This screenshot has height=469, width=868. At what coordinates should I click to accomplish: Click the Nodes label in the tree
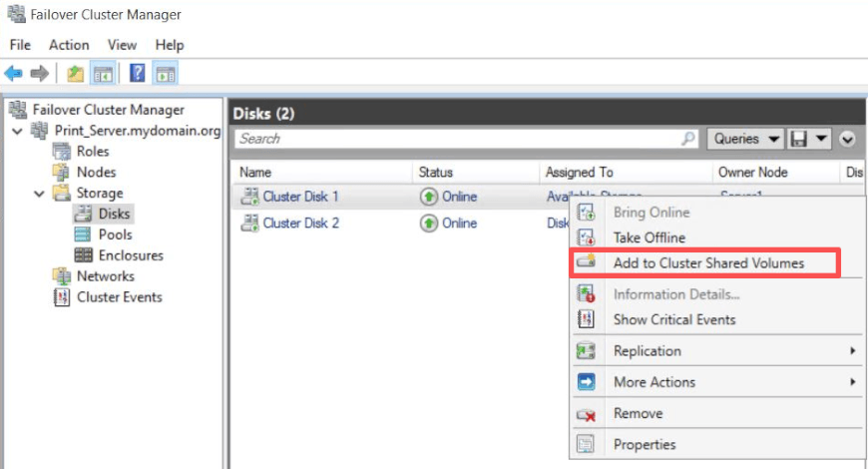coord(97,173)
